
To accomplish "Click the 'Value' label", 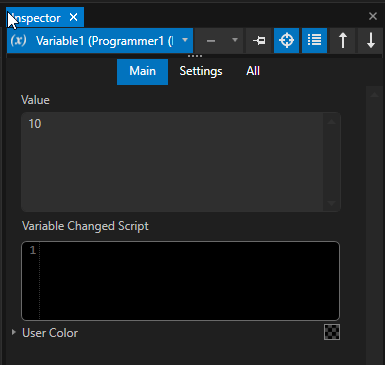I will pos(35,100).
